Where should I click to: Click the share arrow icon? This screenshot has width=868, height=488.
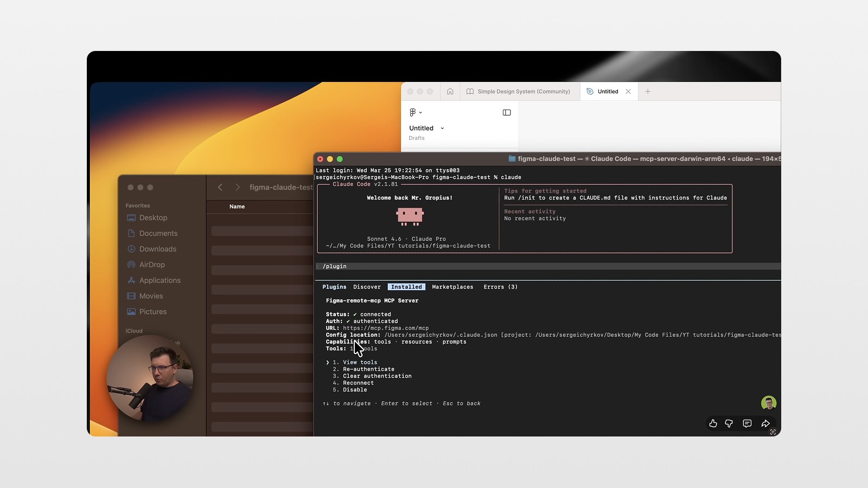click(x=765, y=423)
